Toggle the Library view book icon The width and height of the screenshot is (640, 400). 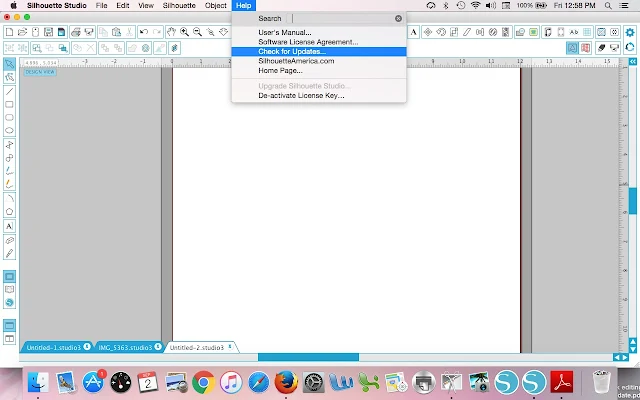pyautogui.click(x=9, y=289)
